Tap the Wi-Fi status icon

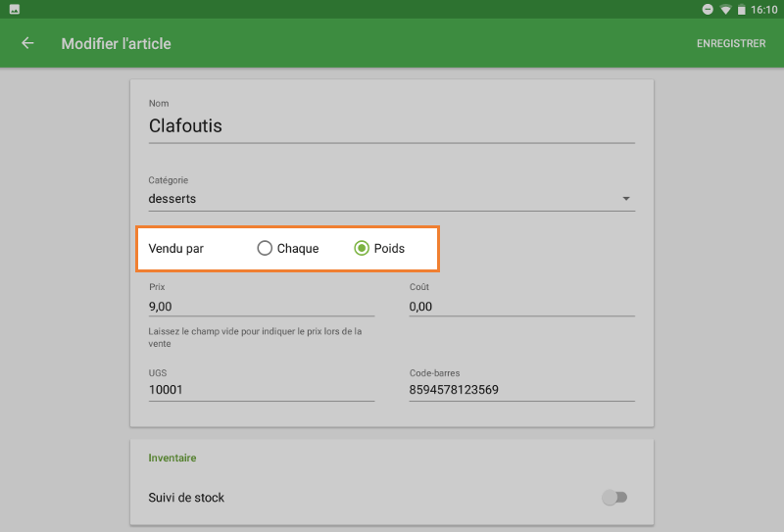click(725, 10)
